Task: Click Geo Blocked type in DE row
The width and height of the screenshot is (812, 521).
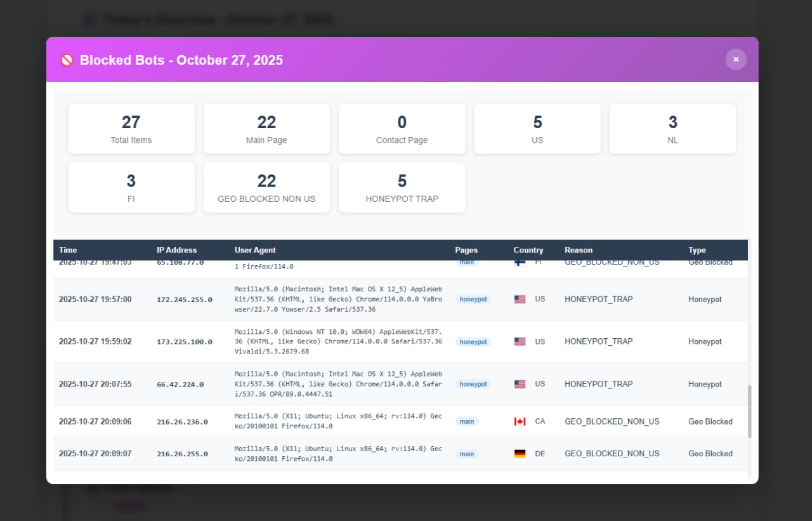Action: click(710, 454)
